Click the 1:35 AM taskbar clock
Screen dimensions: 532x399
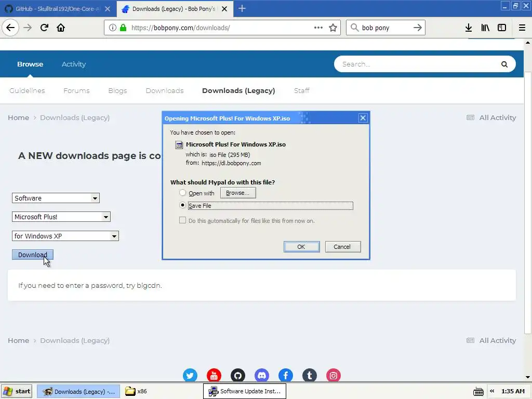[x=513, y=391]
